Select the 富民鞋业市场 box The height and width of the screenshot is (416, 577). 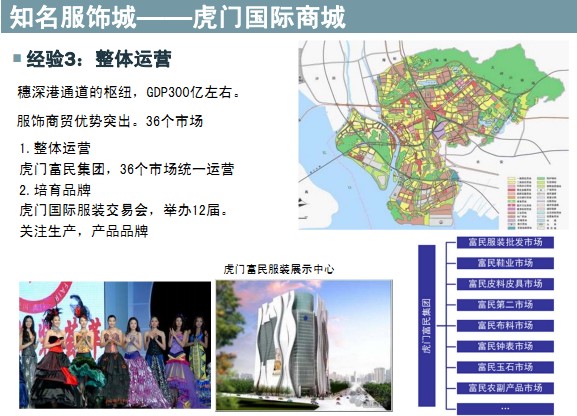(505, 263)
